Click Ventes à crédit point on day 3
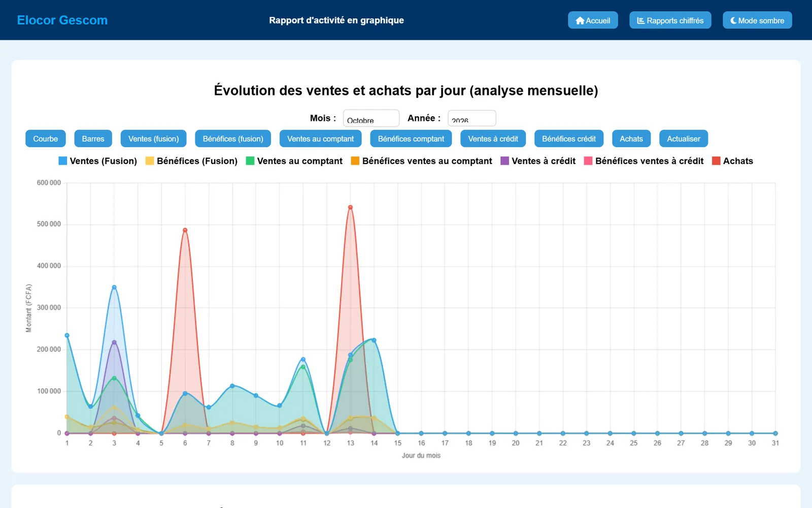This screenshot has width=812, height=508. (x=114, y=342)
